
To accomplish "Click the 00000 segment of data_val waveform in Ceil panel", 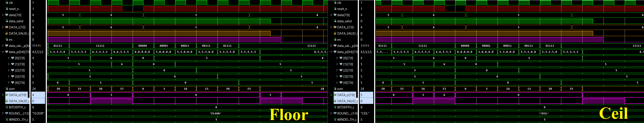I will (x=465, y=46).
